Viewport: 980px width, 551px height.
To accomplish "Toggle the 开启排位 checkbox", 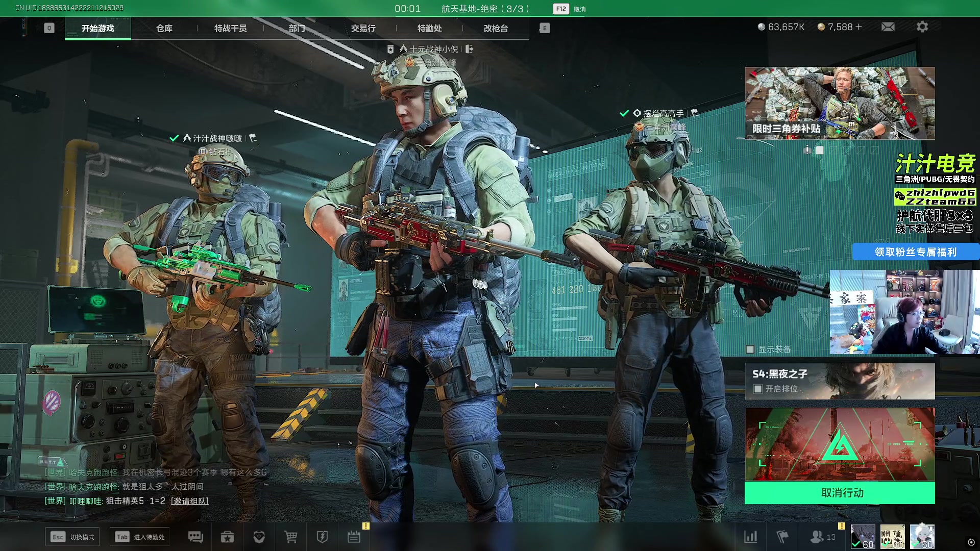I will click(x=758, y=389).
